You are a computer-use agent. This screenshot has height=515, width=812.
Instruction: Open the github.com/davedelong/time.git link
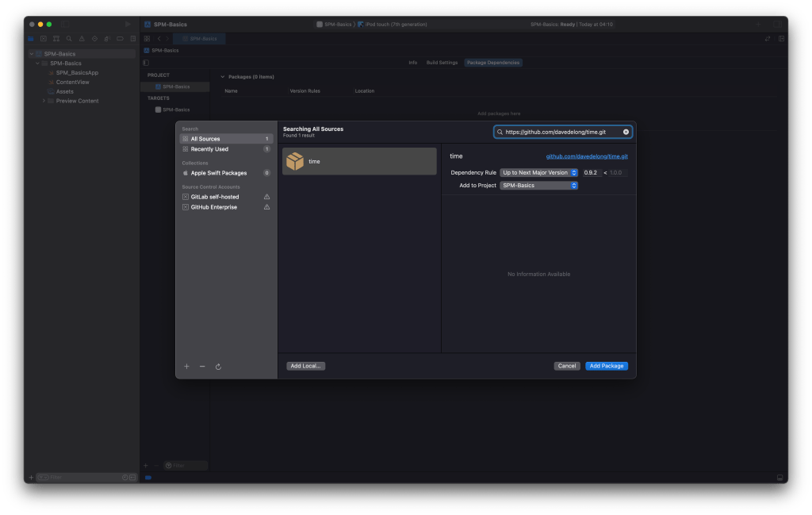pos(587,156)
